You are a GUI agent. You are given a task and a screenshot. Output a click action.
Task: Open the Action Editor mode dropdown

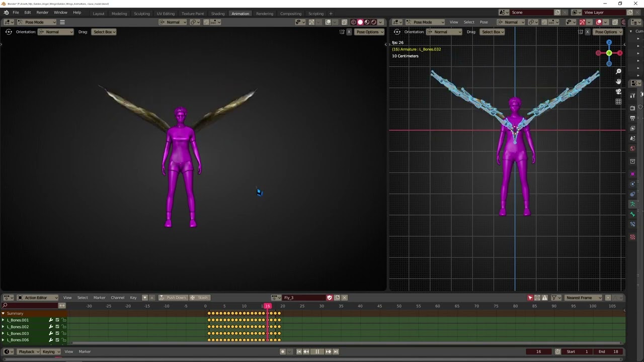(38, 298)
